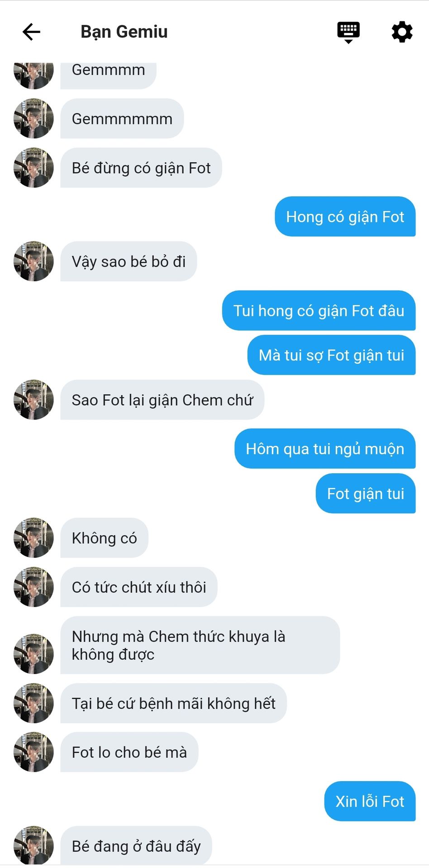
Task: Tap the 'Fot giận tui' bubble
Action: (366, 494)
